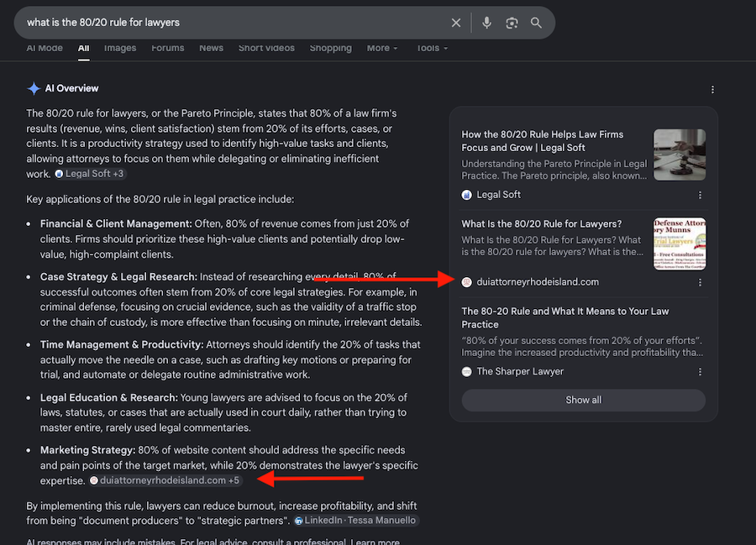This screenshot has width=756, height=545.
Task: Click duiattorneyrhodeisland.com favicon in source card
Action: (x=467, y=282)
